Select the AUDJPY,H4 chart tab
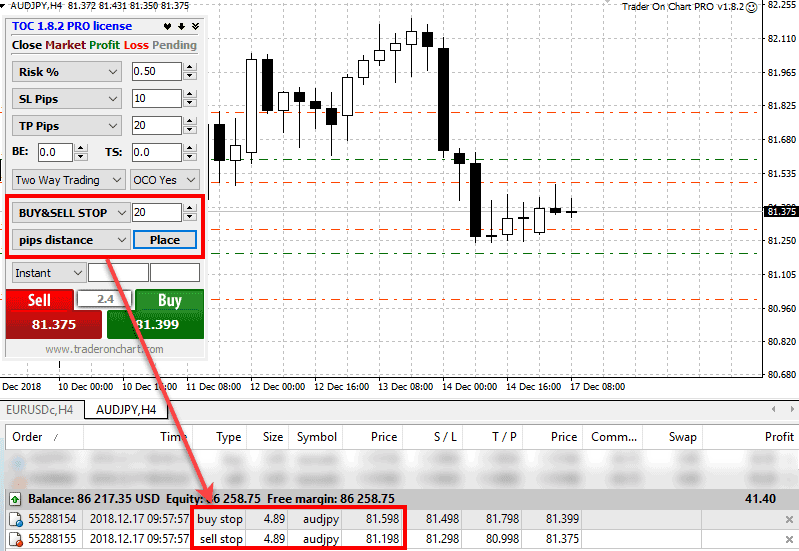Image resolution: width=799 pixels, height=551 pixels. pos(125,410)
